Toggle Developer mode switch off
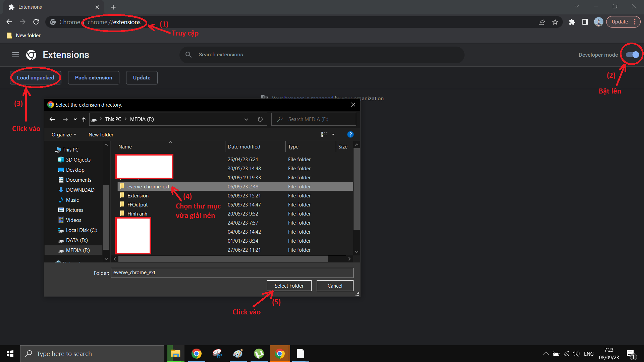 pos(632,55)
